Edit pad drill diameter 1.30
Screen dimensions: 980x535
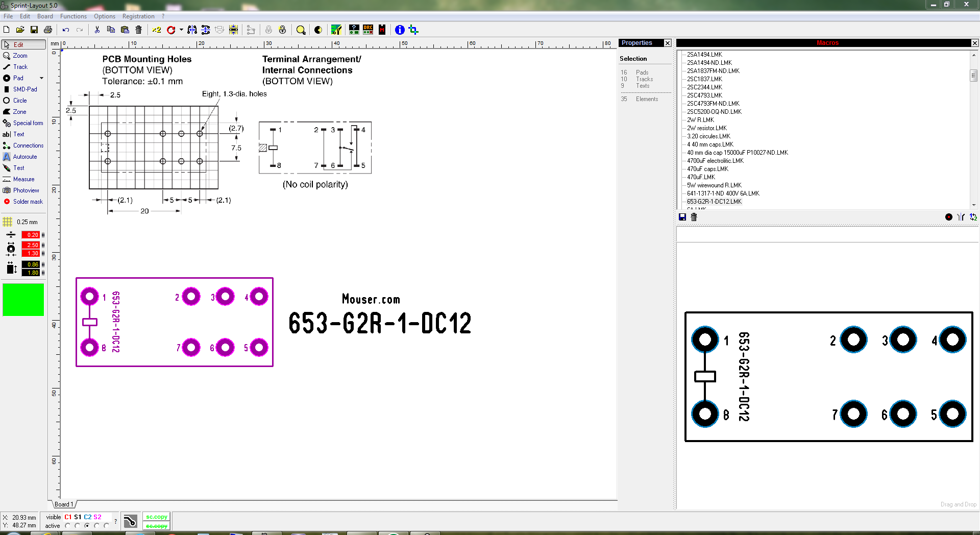tap(31, 253)
